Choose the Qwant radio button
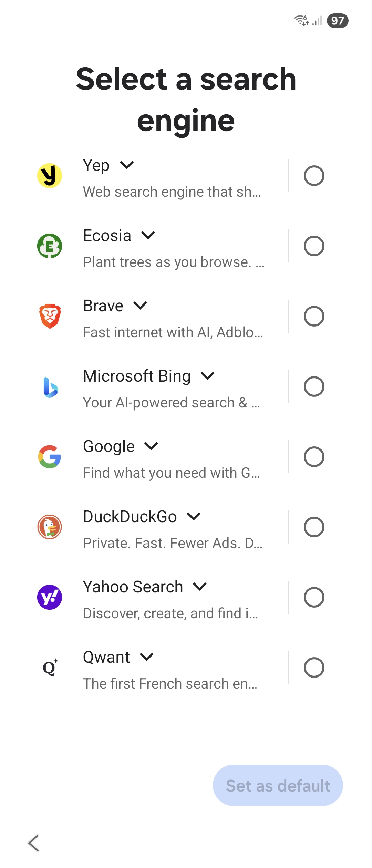The image size is (372, 868). [314, 668]
